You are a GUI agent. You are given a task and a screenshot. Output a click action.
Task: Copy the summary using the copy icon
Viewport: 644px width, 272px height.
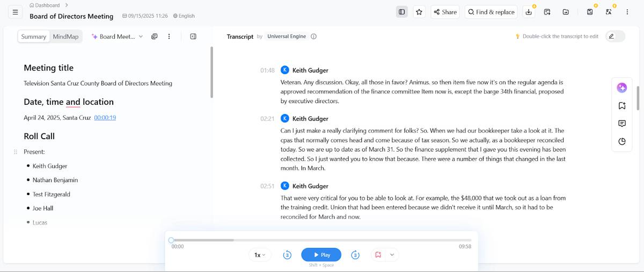(155, 37)
